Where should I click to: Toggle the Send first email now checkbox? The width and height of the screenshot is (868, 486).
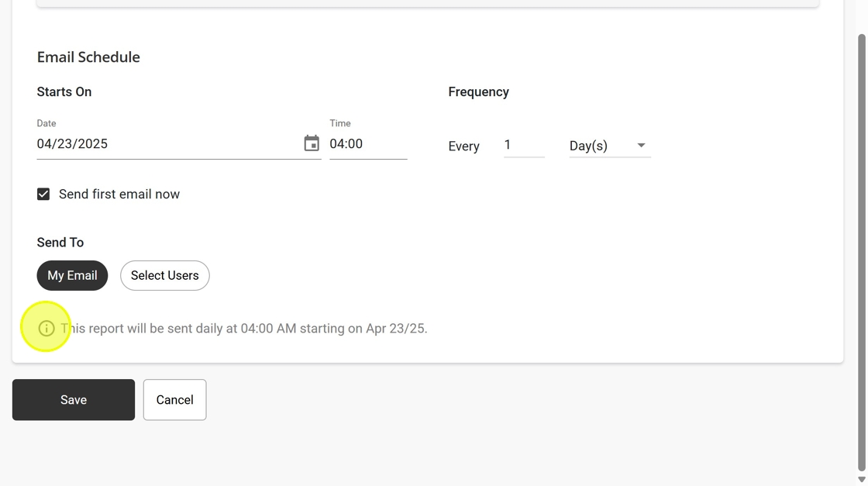point(43,195)
